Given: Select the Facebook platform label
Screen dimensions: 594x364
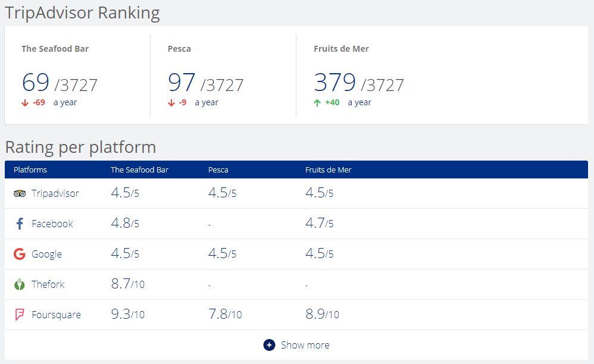Looking at the screenshot, I should click(x=52, y=224).
